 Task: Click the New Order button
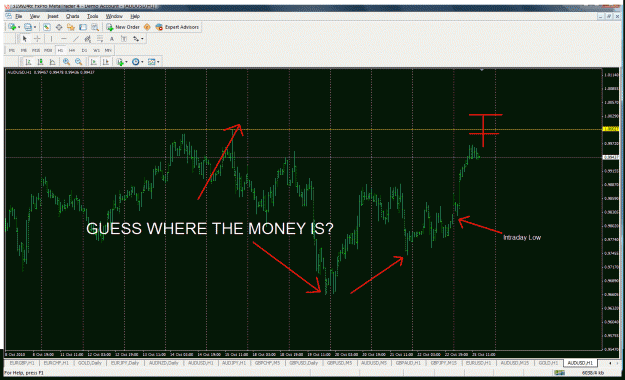click(123, 27)
